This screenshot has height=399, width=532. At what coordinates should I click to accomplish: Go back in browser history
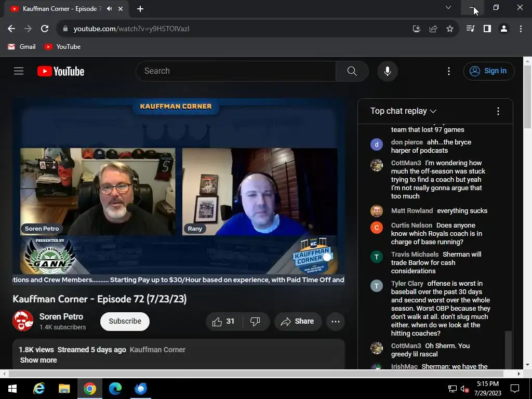(11, 29)
